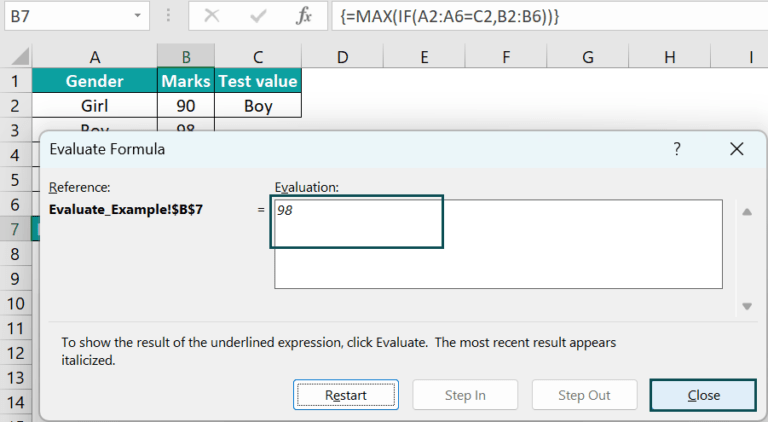The image size is (768, 422).
Task: Select column E header
Action: pyautogui.click(x=424, y=57)
